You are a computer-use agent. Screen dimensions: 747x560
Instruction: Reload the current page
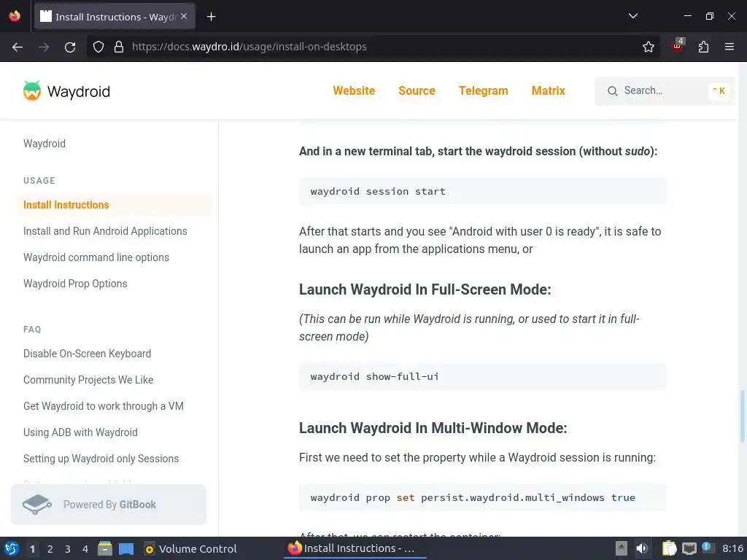pyautogui.click(x=70, y=47)
